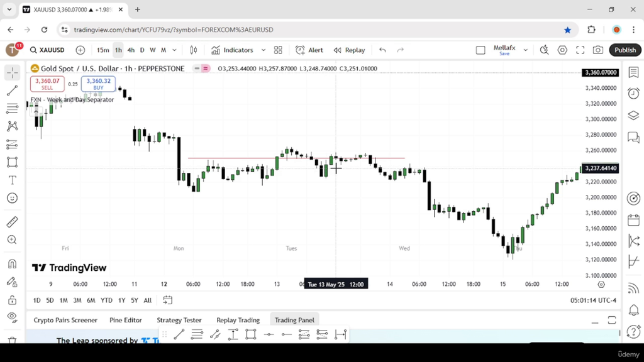Hide all drawings with the eye icon

point(13,317)
